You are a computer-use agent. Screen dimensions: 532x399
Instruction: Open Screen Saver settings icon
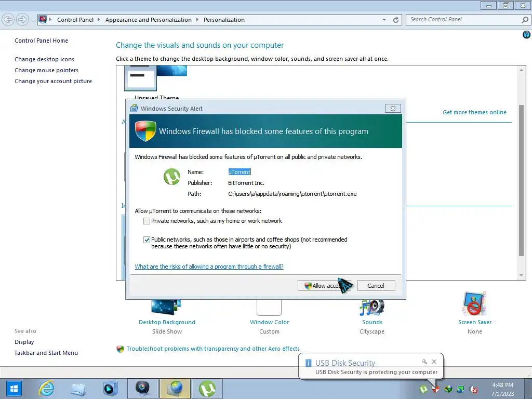tap(474, 303)
